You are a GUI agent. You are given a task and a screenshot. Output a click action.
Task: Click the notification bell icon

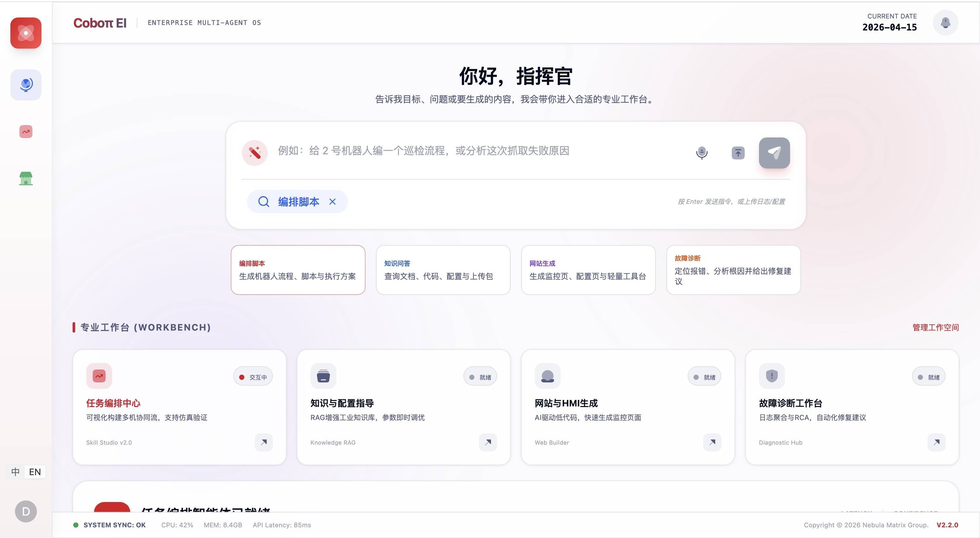pos(945,23)
